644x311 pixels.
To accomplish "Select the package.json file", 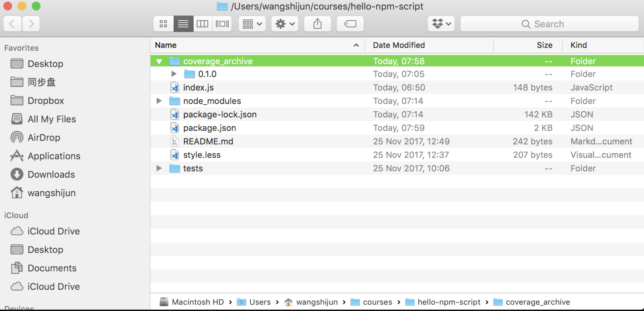I will point(209,128).
